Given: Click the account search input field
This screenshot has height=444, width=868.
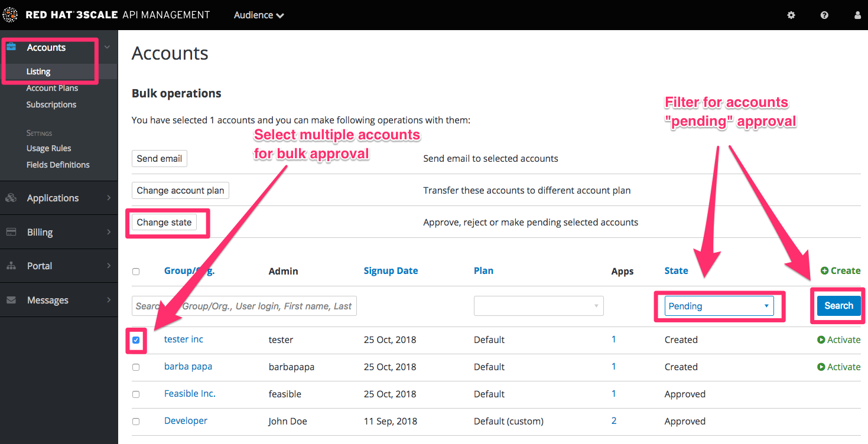Looking at the screenshot, I should [244, 306].
